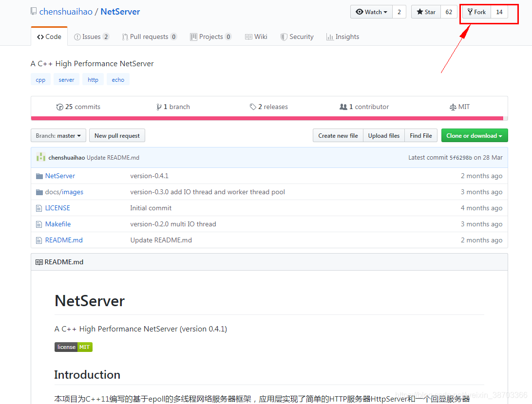Screen dimensions: 532x404
Task: Select the echo topic tag
Action: (118, 80)
